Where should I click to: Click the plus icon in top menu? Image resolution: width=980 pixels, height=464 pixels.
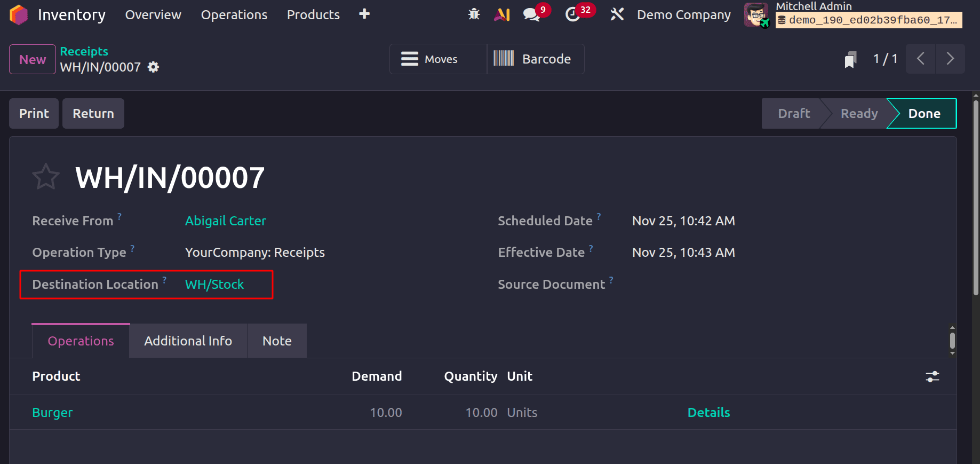click(364, 14)
